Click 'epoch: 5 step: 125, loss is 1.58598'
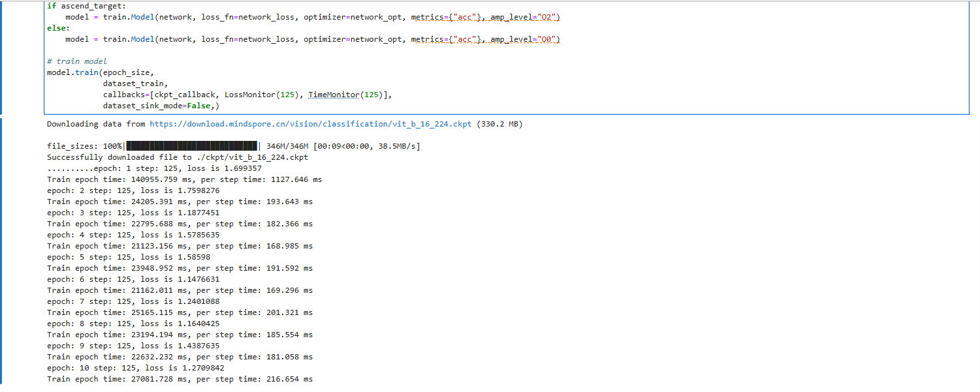Image resolution: width=980 pixels, height=392 pixels. point(129,257)
